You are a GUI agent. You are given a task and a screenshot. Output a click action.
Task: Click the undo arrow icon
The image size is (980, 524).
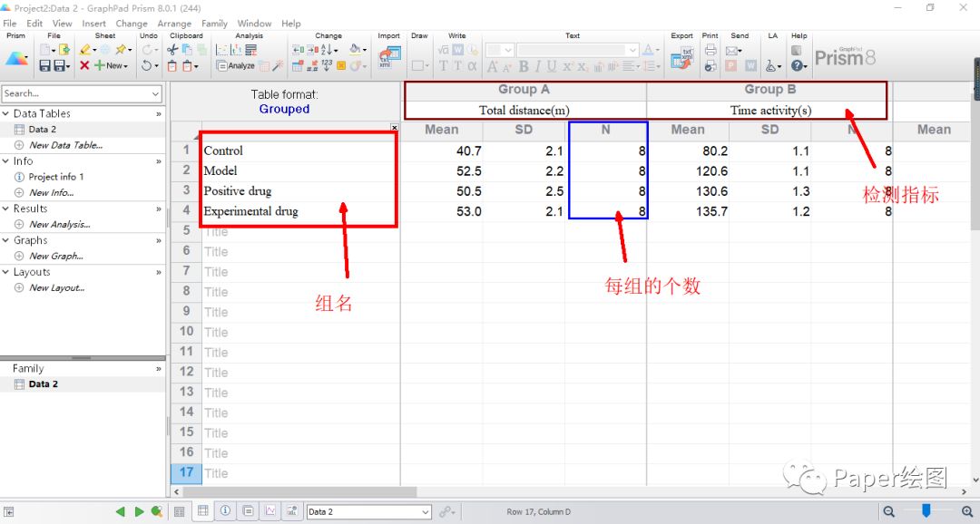click(x=147, y=65)
